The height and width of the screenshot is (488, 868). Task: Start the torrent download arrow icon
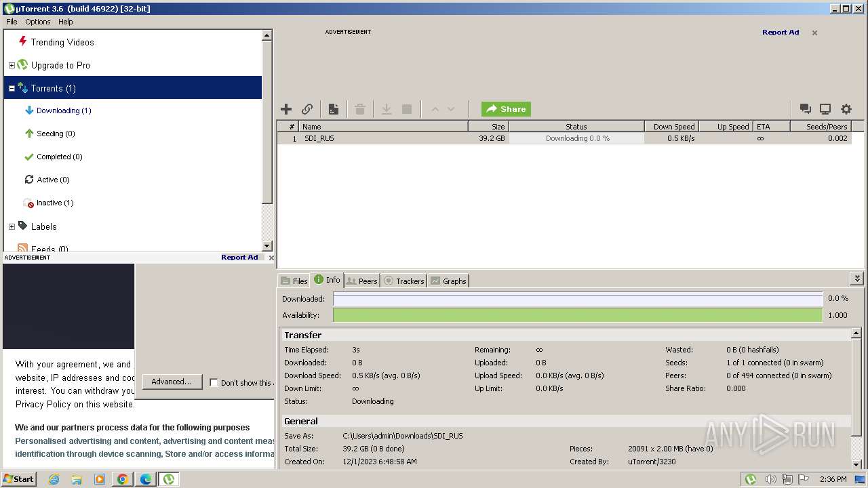pyautogui.click(x=387, y=109)
